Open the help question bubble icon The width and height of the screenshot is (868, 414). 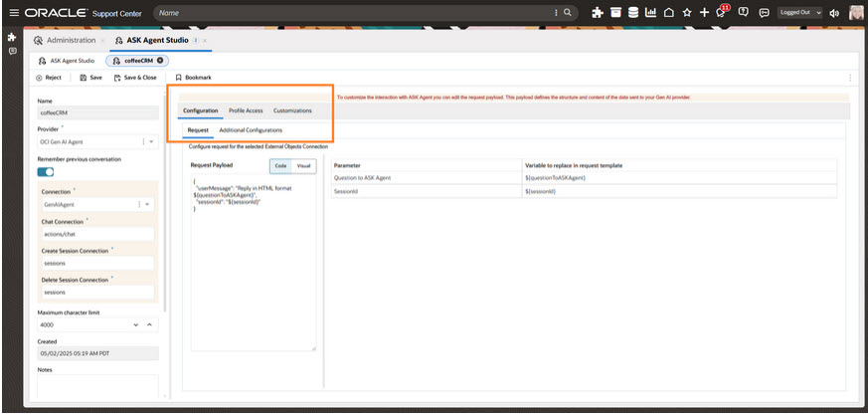[x=744, y=12]
